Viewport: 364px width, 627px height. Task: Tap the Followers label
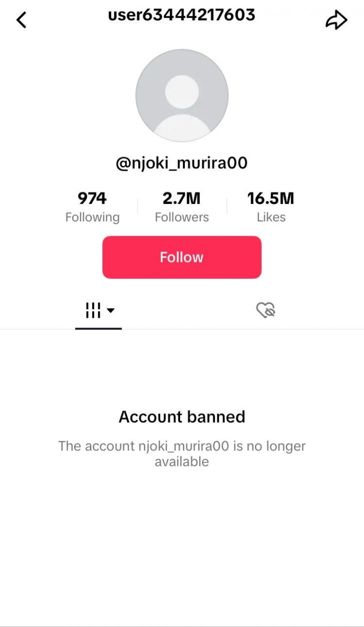point(182,217)
